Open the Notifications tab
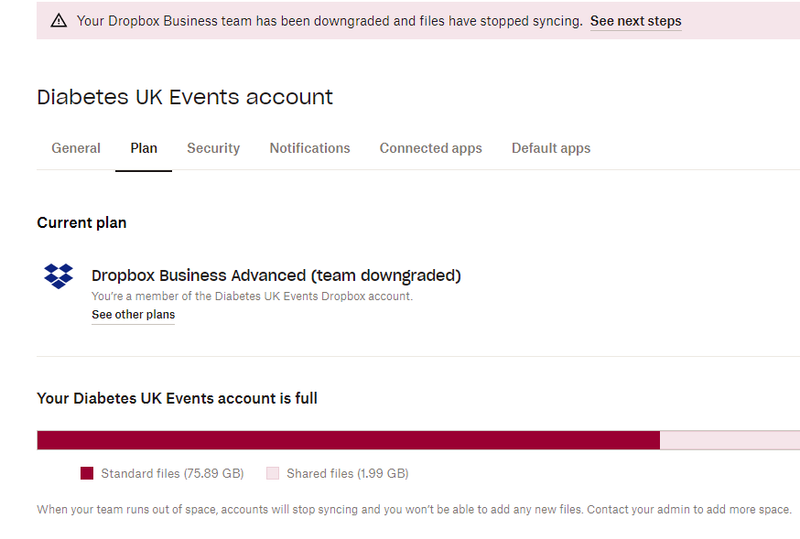800x539 pixels. pos(310,148)
